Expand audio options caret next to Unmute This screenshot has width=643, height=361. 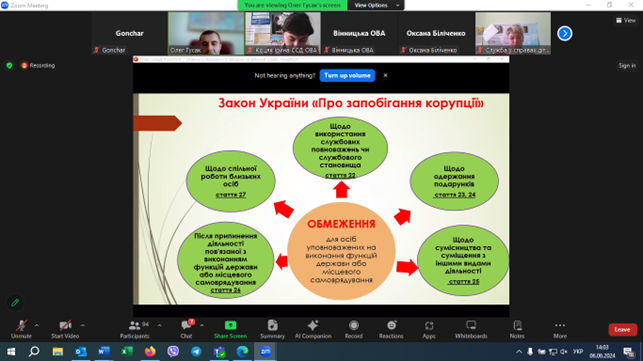point(36,325)
